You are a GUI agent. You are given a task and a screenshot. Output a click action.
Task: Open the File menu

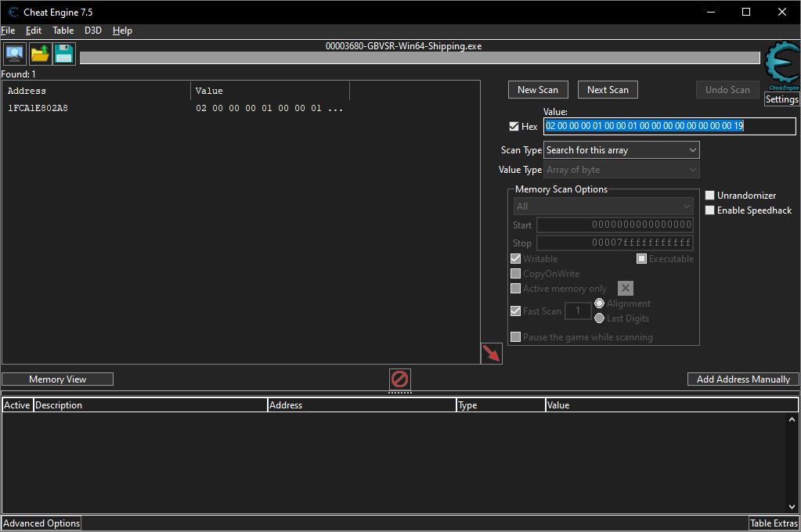pos(8,31)
